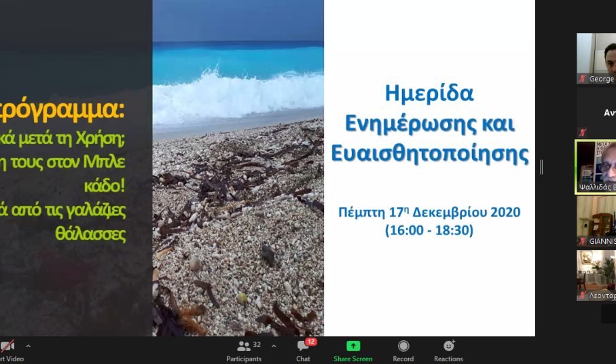Click the Record text label
The height and width of the screenshot is (364, 616).
(x=403, y=359)
